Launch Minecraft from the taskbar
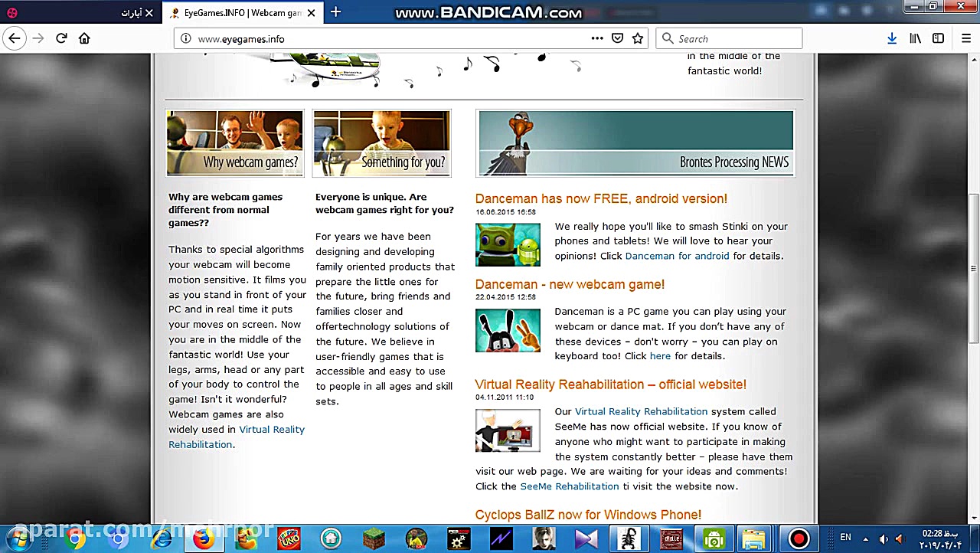The width and height of the screenshot is (980, 553). pyautogui.click(x=374, y=538)
